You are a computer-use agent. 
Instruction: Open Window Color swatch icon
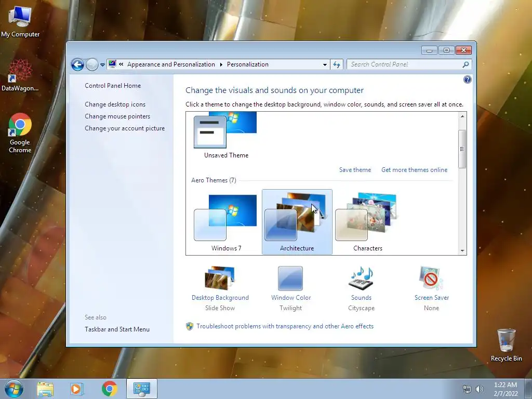(290, 278)
